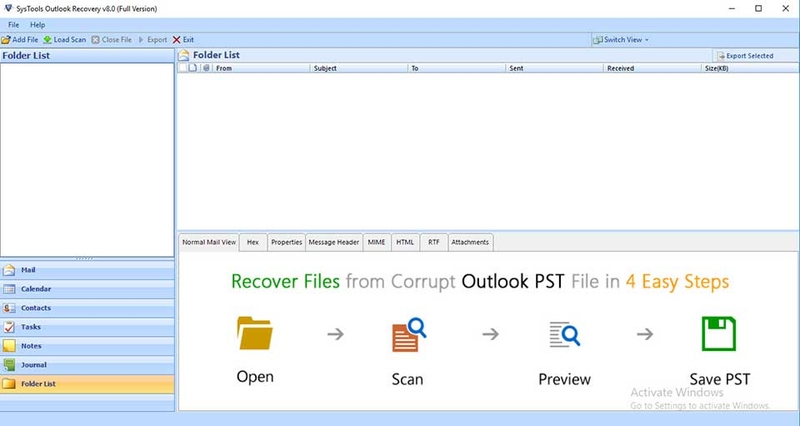Sort by the From column
800x426 pixels.
[x=261, y=68]
